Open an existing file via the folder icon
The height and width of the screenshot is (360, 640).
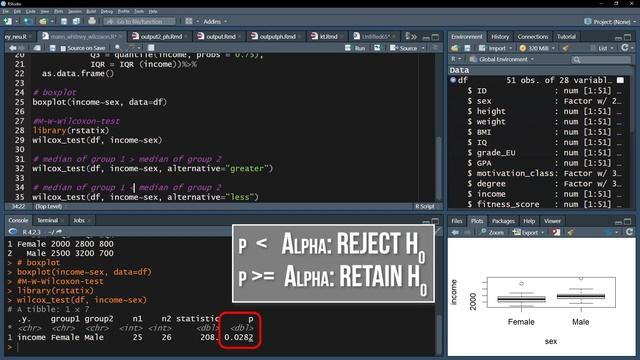coord(43,21)
